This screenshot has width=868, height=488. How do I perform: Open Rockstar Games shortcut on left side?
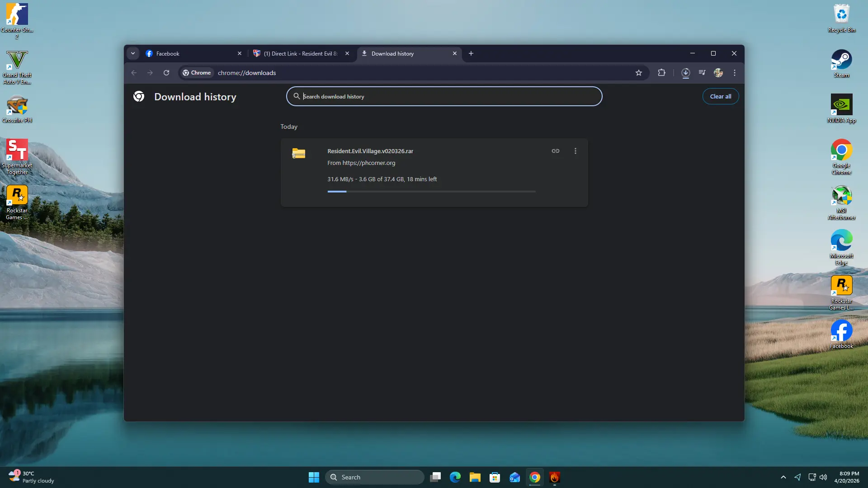(17, 202)
